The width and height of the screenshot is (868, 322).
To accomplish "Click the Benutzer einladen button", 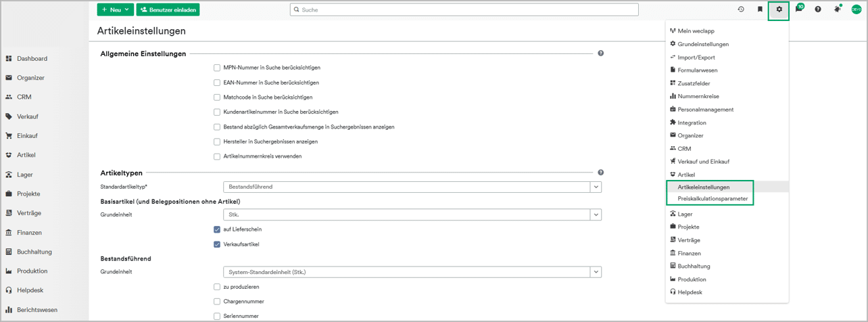I will click(x=168, y=9).
